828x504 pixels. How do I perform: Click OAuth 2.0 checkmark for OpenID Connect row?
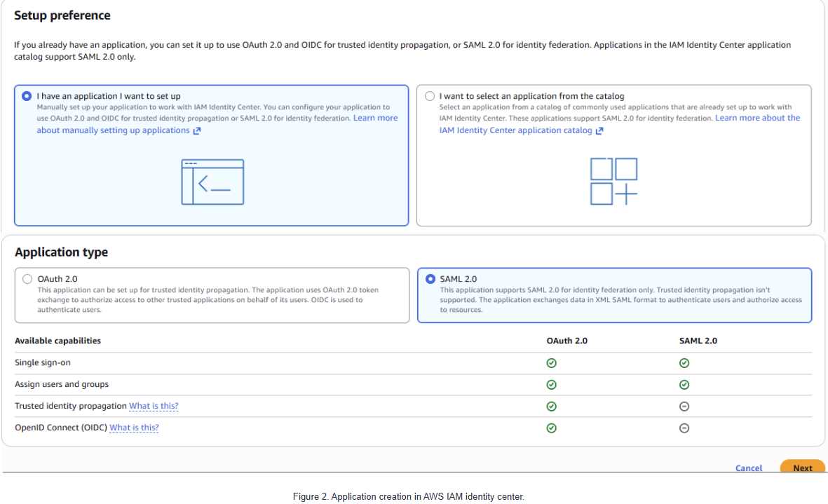pos(551,428)
